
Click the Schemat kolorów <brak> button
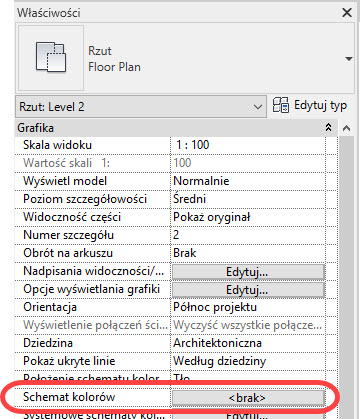pos(248,398)
